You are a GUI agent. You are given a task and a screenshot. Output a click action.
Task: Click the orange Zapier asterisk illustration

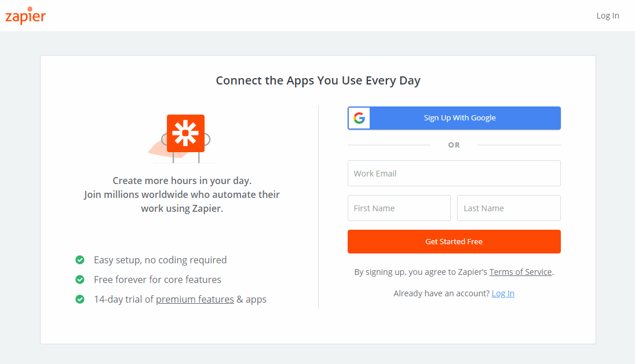click(185, 134)
